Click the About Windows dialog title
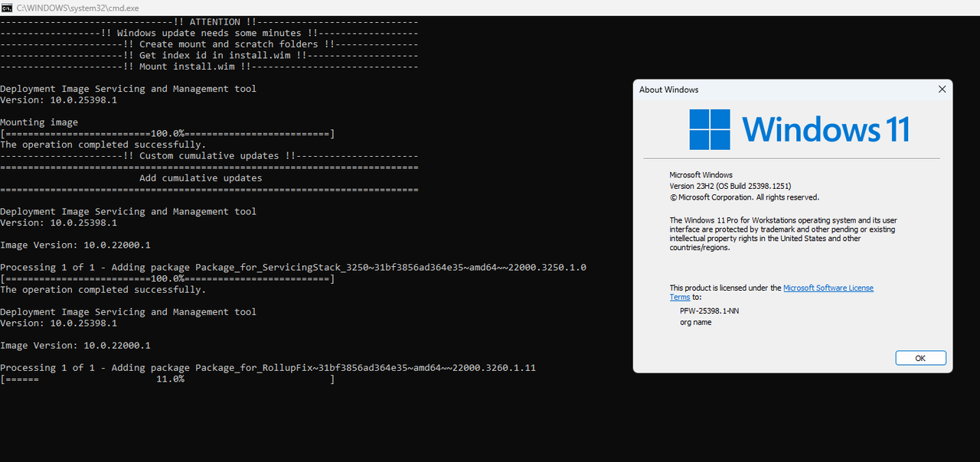The height and width of the screenshot is (462, 980). (x=668, y=89)
